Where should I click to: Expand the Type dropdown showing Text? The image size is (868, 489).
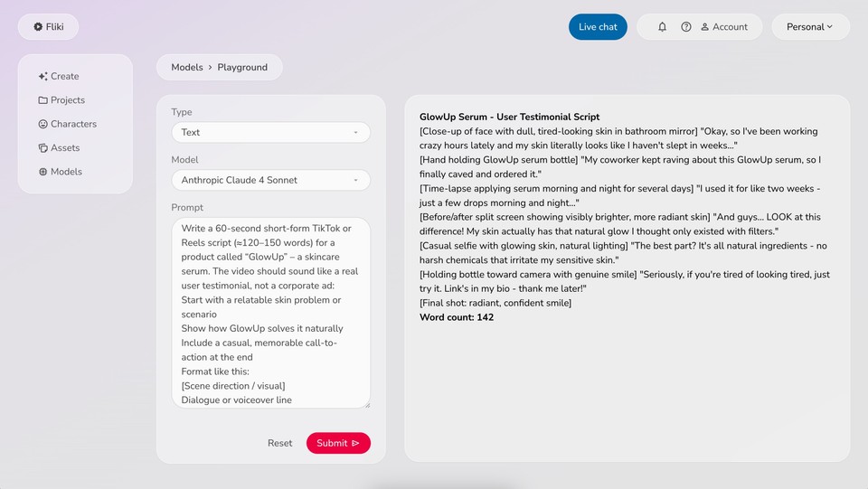coord(270,132)
